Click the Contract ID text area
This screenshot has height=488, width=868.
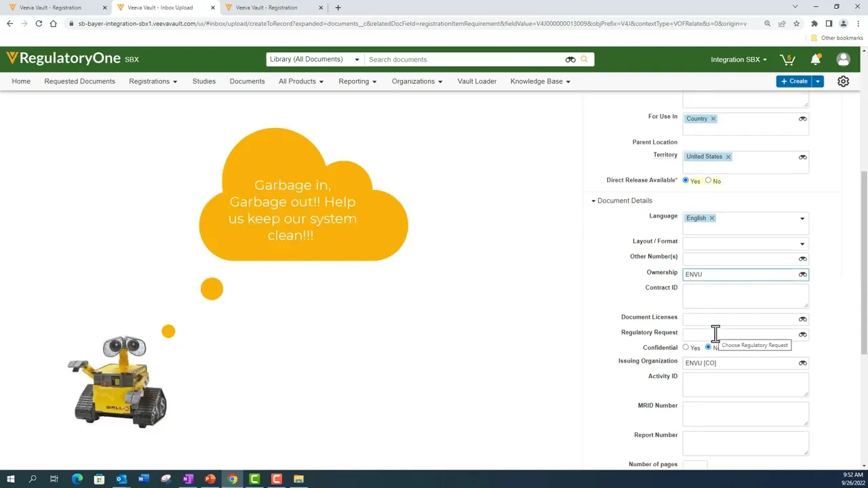pos(745,296)
